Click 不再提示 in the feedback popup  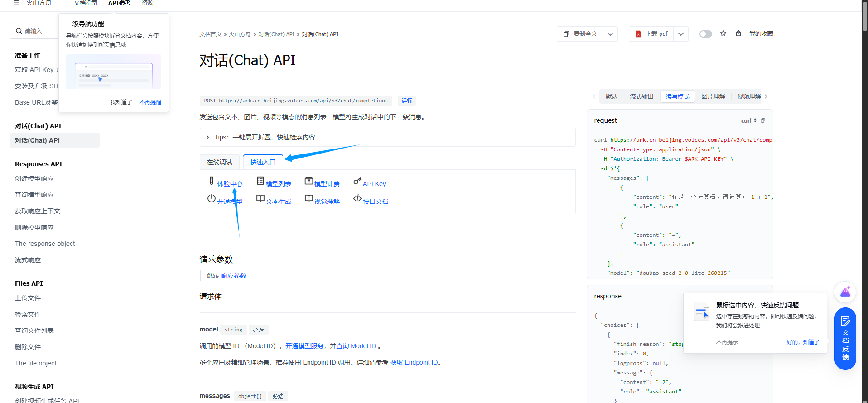point(727,342)
